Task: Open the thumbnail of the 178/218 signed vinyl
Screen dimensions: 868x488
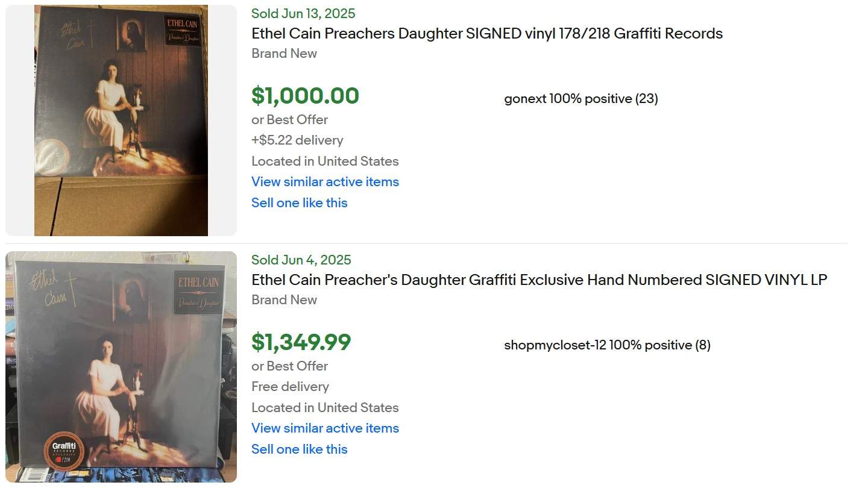Action: pos(121,120)
